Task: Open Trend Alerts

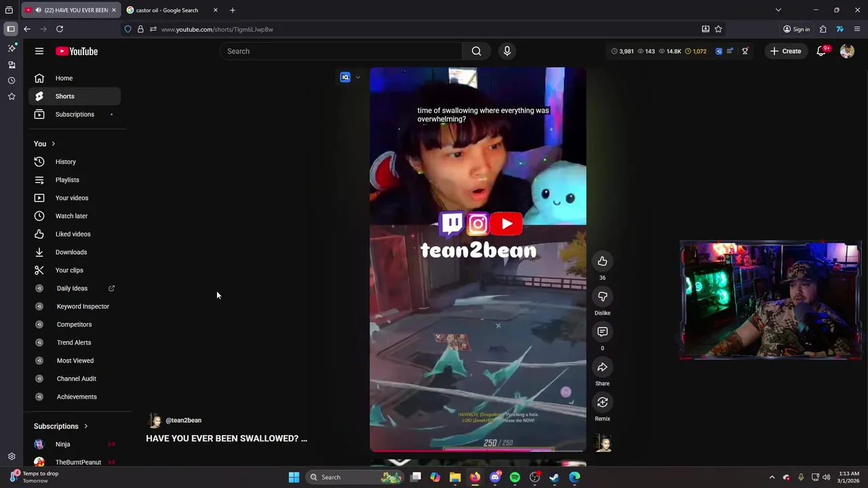Action: pyautogui.click(x=75, y=342)
